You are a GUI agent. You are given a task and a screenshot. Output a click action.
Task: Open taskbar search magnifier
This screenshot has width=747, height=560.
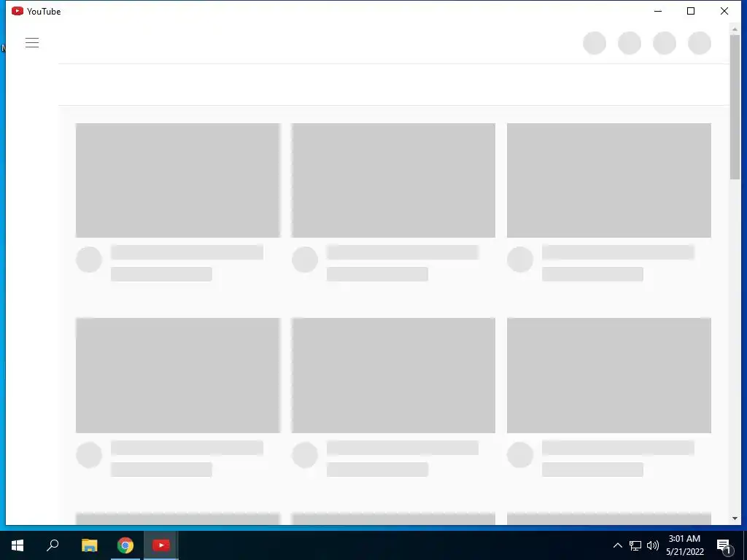point(53,545)
